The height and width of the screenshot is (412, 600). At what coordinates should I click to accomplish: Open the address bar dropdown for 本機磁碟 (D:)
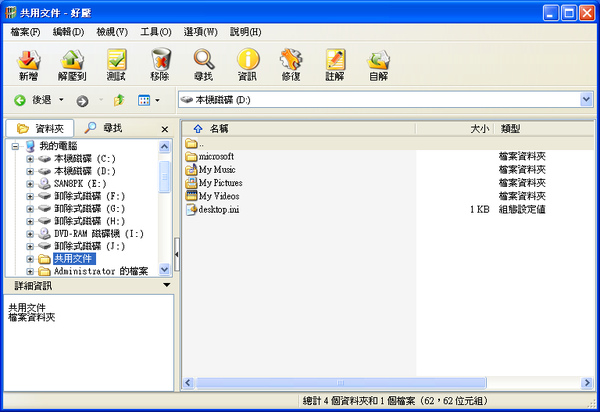[x=586, y=99]
